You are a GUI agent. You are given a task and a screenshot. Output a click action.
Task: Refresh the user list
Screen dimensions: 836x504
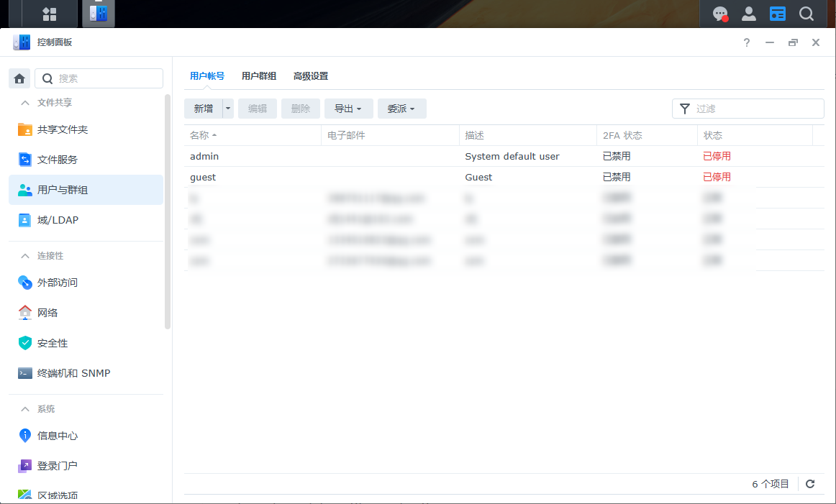(x=810, y=484)
